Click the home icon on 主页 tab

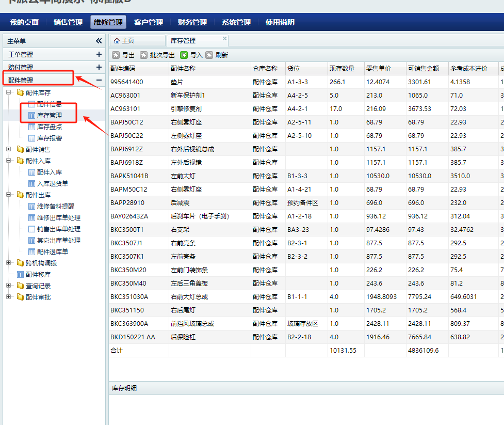click(x=117, y=41)
